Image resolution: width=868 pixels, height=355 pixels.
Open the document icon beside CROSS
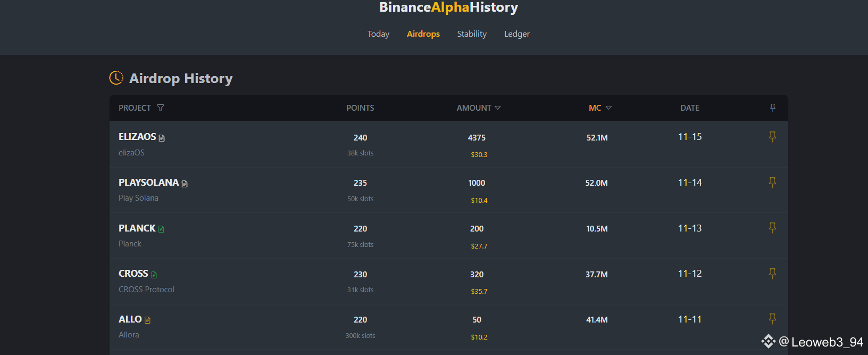point(154,275)
